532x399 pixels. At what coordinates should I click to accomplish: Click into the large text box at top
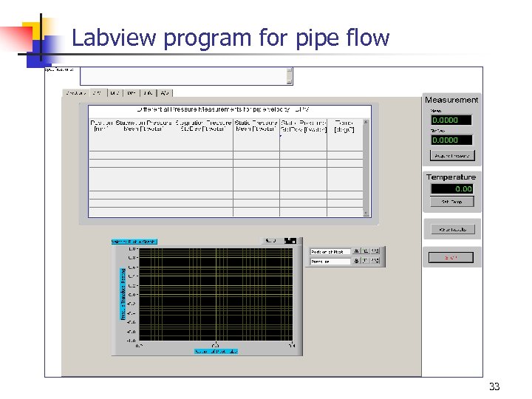[183, 76]
